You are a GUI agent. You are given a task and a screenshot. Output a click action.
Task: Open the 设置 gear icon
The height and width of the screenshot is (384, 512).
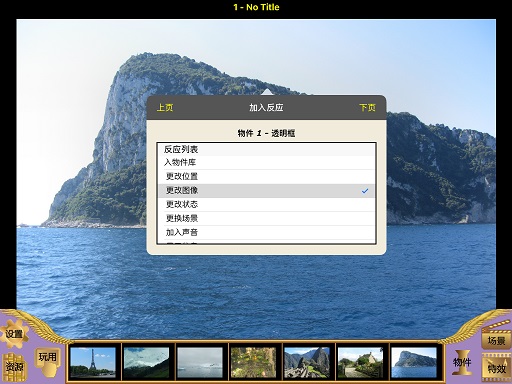tap(14, 334)
